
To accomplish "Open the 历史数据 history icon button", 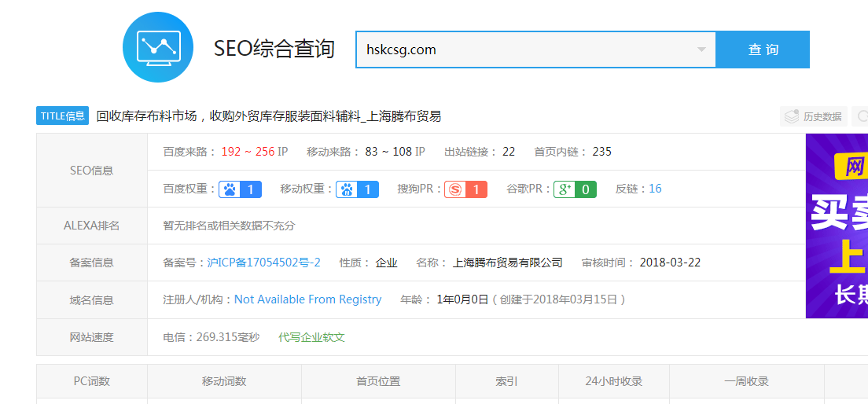I will click(814, 116).
